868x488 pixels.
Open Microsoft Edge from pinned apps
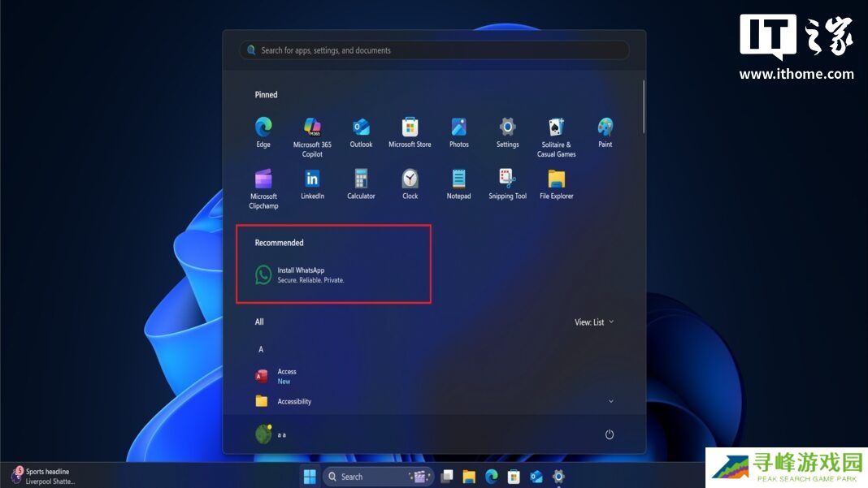tap(263, 127)
